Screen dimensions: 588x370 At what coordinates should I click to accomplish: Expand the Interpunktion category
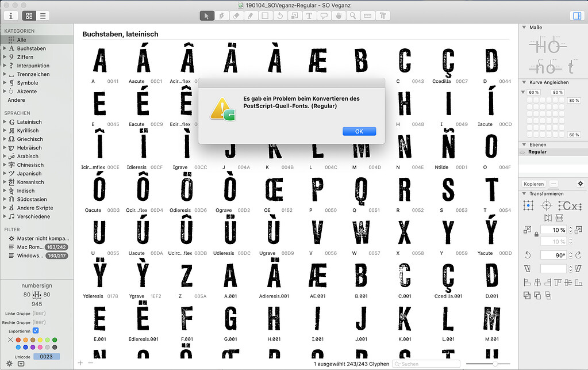5,66
